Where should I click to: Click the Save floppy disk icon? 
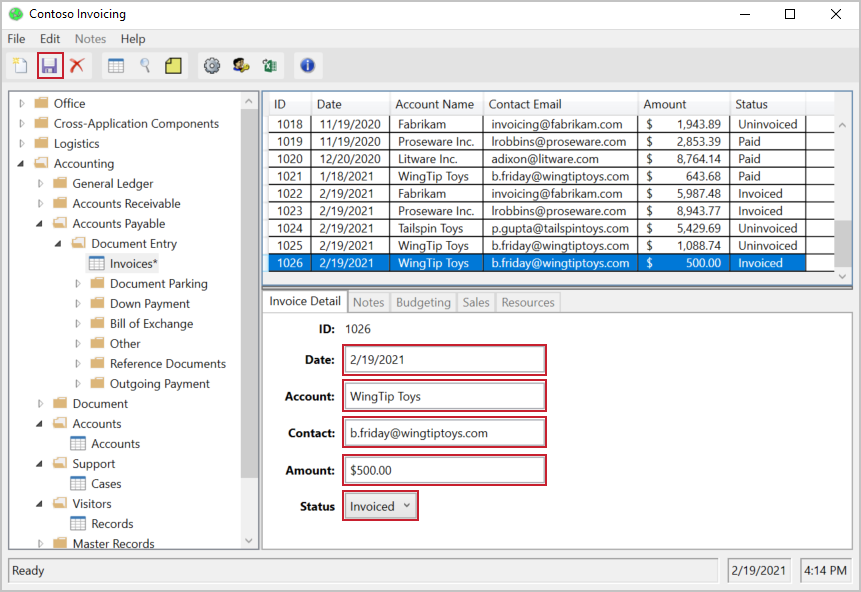(50, 66)
